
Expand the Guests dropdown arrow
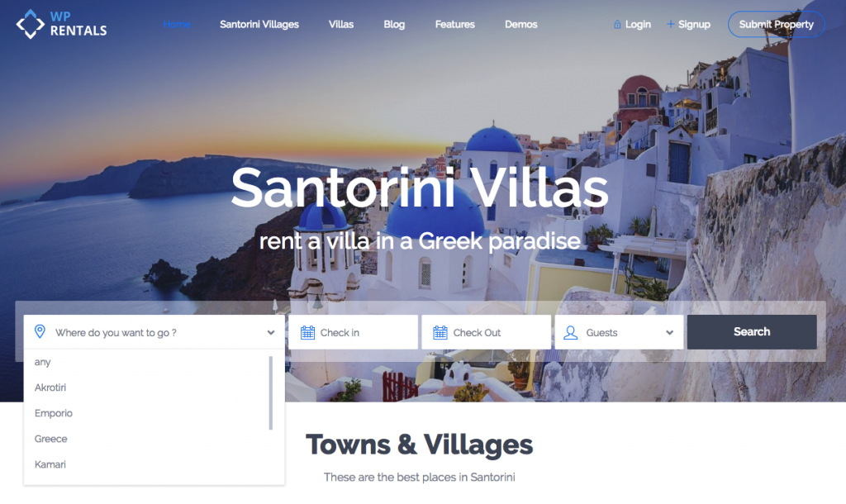(669, 332)
